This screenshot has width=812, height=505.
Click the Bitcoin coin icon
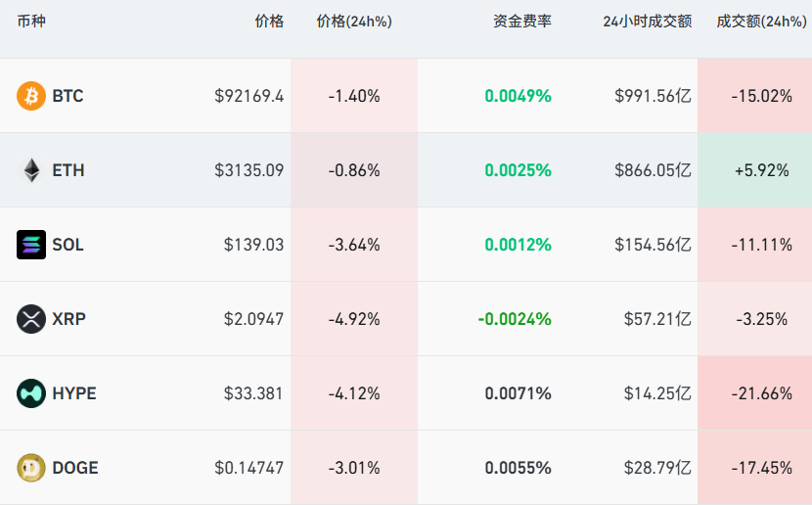click(x=31, y=96)
